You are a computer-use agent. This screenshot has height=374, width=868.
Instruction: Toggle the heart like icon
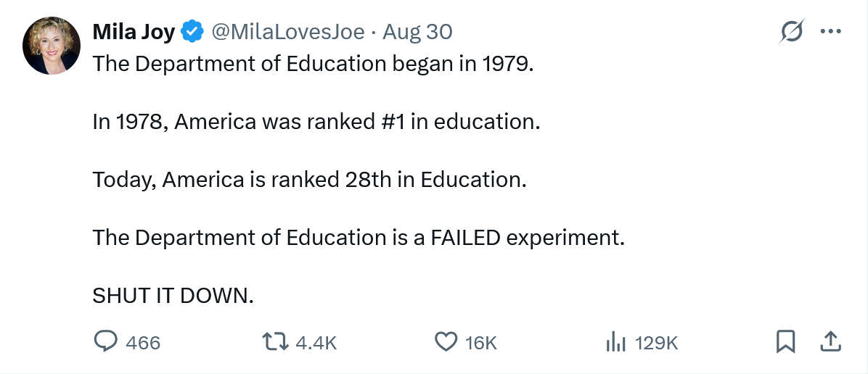point(446,342)
